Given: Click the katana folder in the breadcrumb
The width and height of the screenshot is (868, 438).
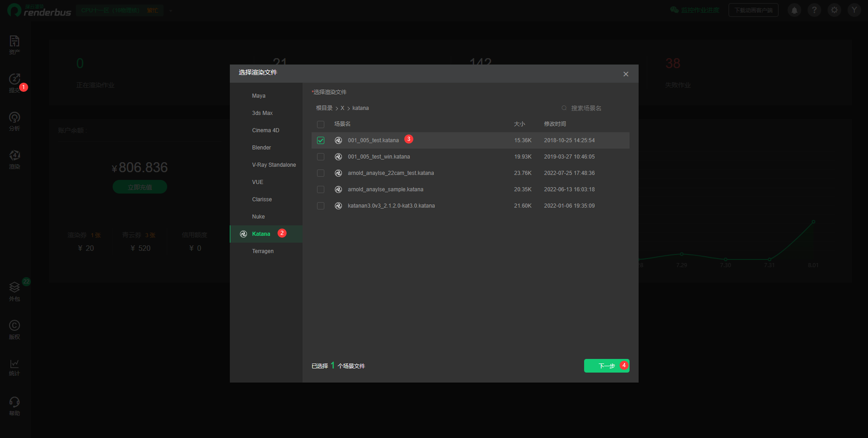Looking at the screenshot, I should (x=361, y=108).
